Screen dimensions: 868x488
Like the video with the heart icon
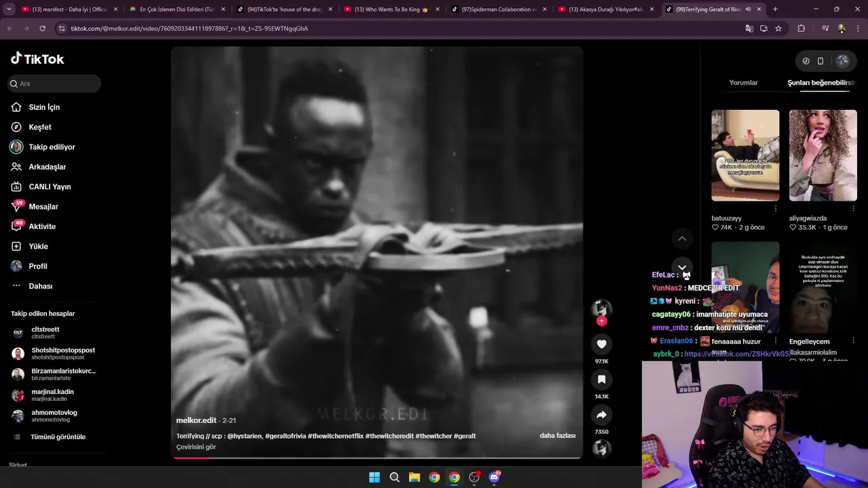[601, 344]
